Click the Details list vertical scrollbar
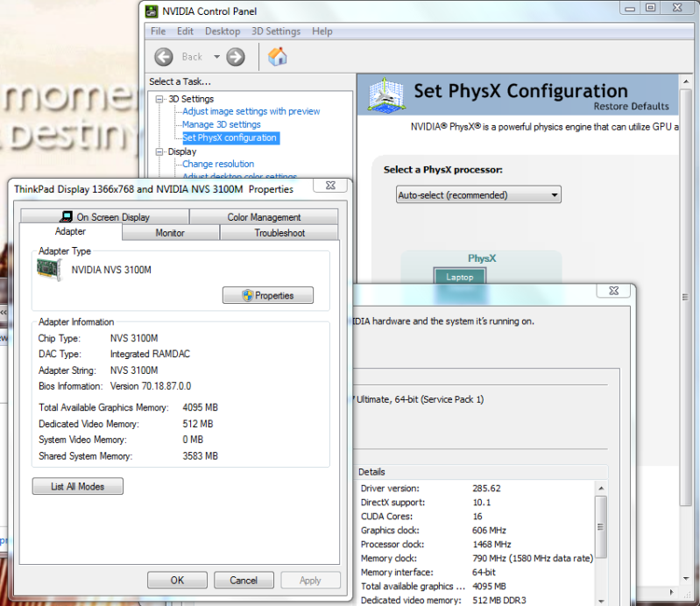The width and height of the screenshot is (700, 606). [x=601, y=543]
